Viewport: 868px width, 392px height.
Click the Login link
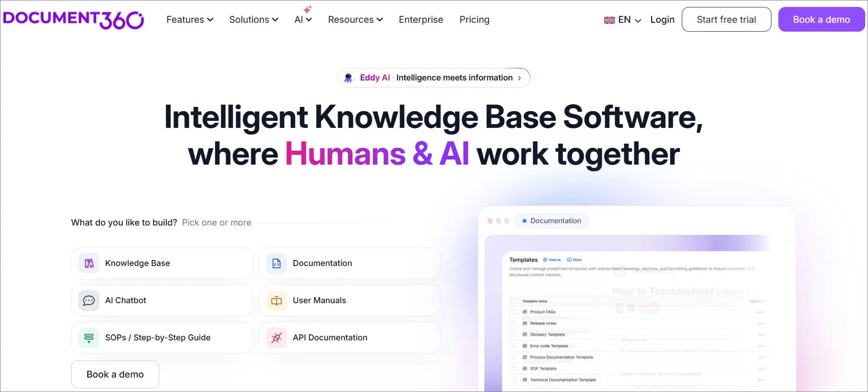662,20
